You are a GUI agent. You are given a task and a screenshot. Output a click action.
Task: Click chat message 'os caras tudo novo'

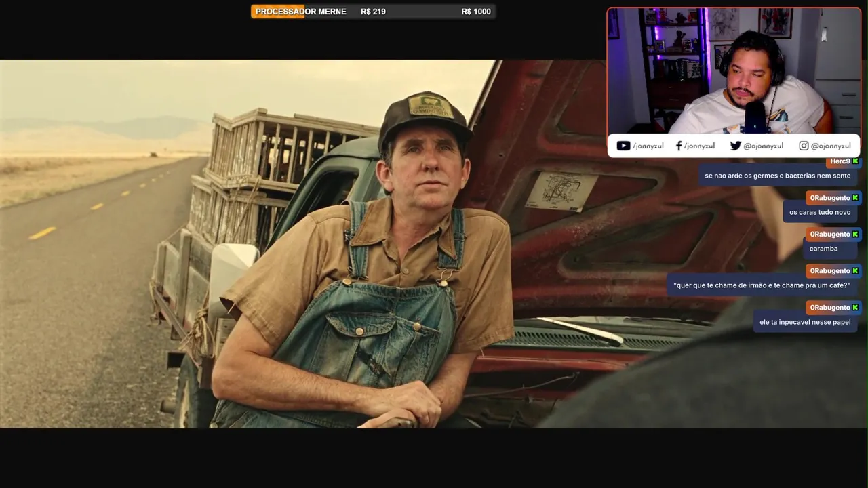820,212
